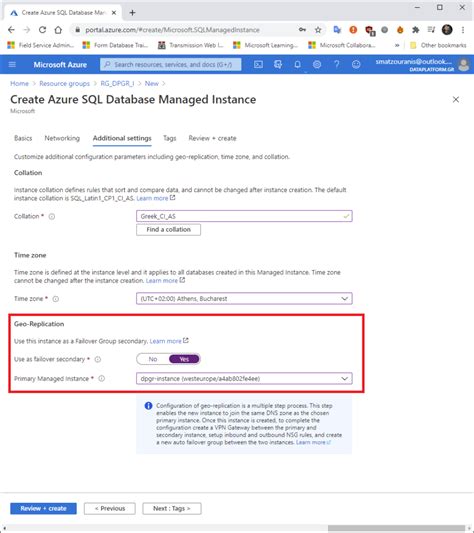This screenshot has width=474, height=533.
Task: Set failover secondary toggle to Yes
Action: pyautogui.click(x=184, y=359)
